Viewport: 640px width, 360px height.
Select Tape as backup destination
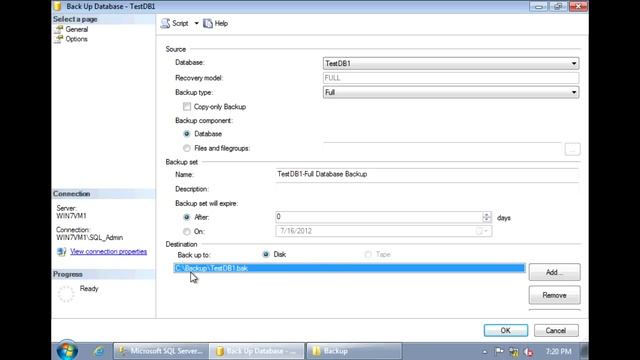pyautogui.click(x=368, y=254)
